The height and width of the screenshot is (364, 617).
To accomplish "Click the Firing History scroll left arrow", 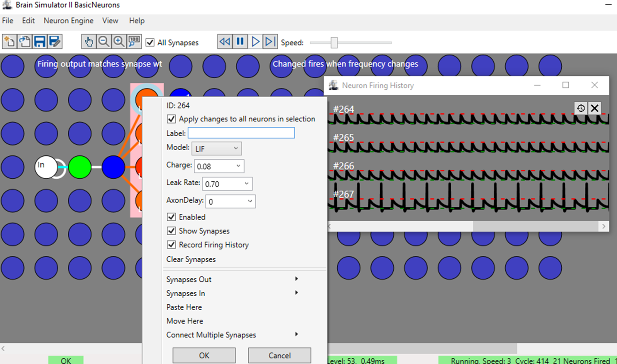I will click(x=330, y=226).
